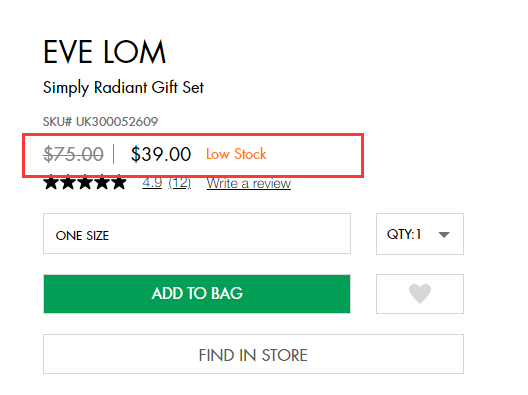Image resolution: width=528 pixels, height=395 pixels.
Task: Select the ONE SIZE option box
Action: pyautogui.click(x=197, y=233)
